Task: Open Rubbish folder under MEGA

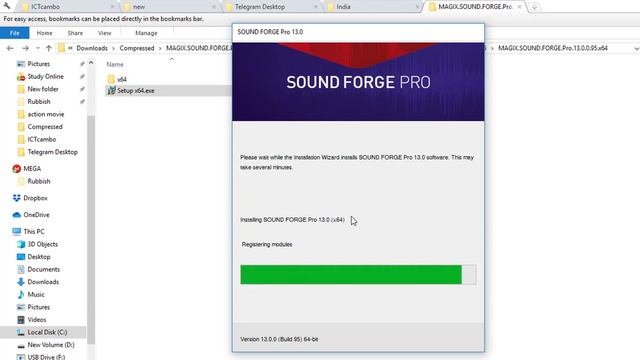Action: pos(39,181)
